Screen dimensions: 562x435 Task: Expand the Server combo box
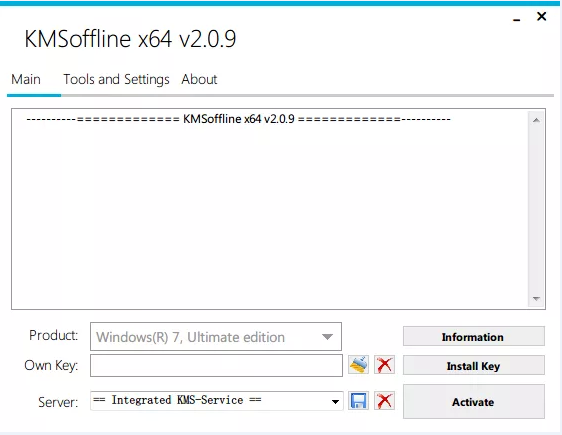335,401
